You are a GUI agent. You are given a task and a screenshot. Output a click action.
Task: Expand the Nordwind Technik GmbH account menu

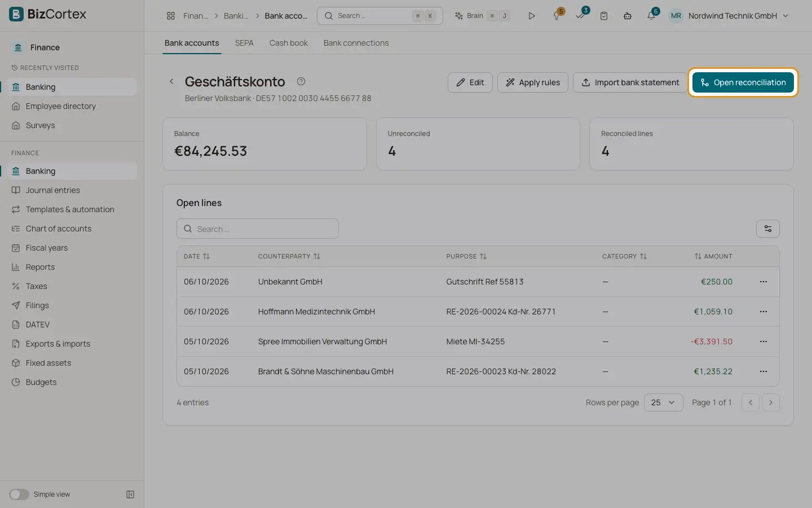729,16
